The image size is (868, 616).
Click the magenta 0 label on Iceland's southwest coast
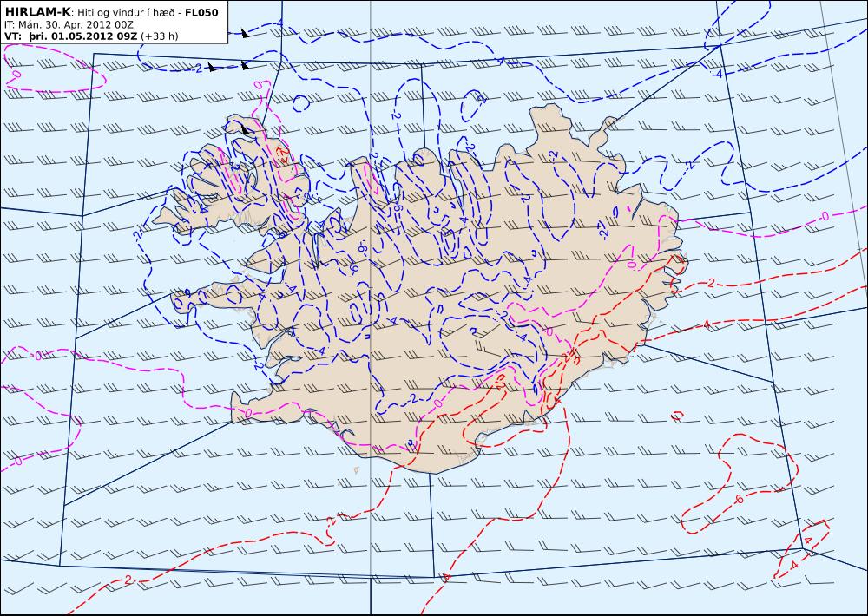click(x=247, y=413)
